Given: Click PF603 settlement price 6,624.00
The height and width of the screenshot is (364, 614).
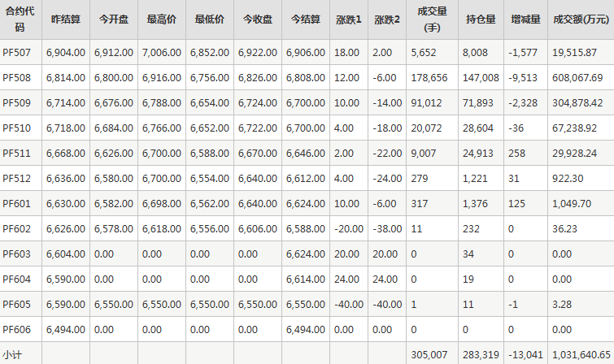Looking at the screenshot, I should pos(306,254).
